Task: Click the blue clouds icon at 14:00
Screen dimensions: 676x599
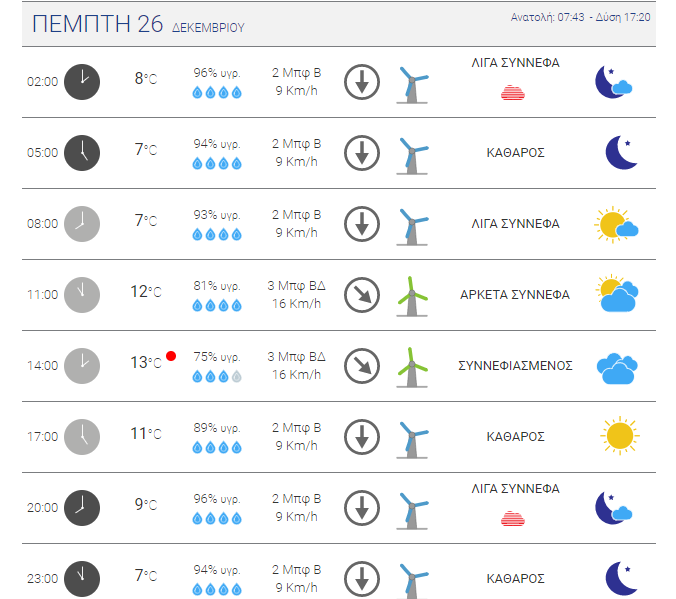Action: coord(617,369)
